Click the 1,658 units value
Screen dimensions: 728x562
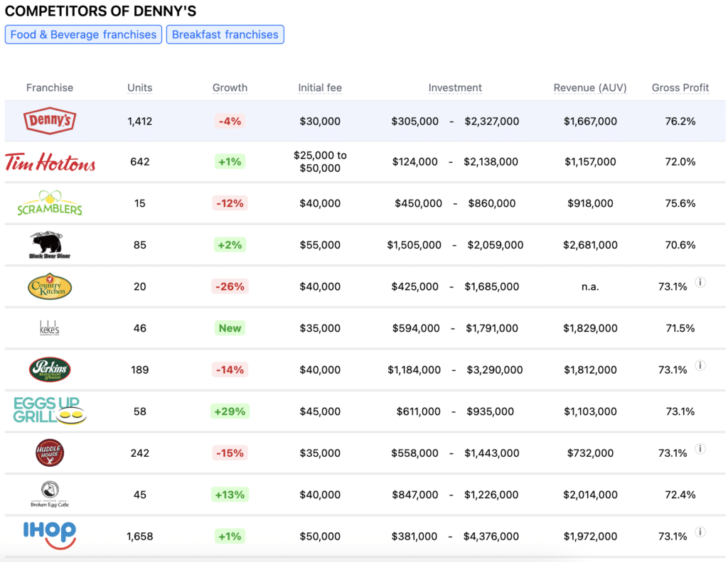click(x=140, y=536)
